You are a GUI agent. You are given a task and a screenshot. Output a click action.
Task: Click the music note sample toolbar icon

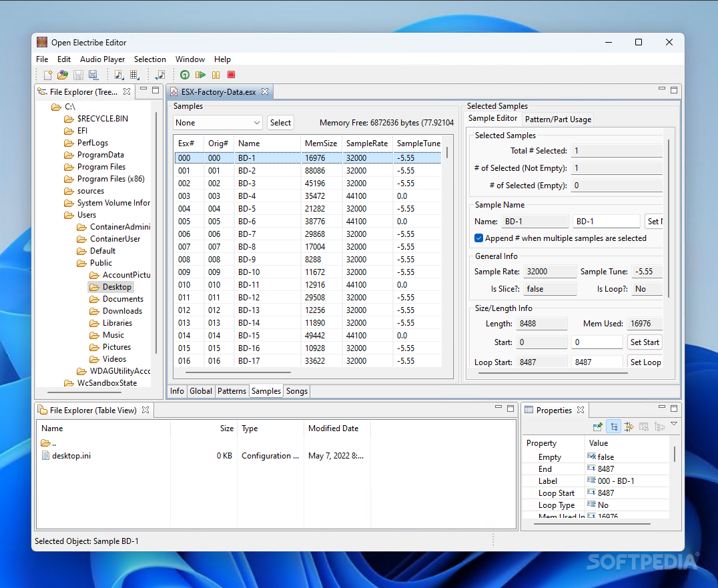tap(119, 75)
